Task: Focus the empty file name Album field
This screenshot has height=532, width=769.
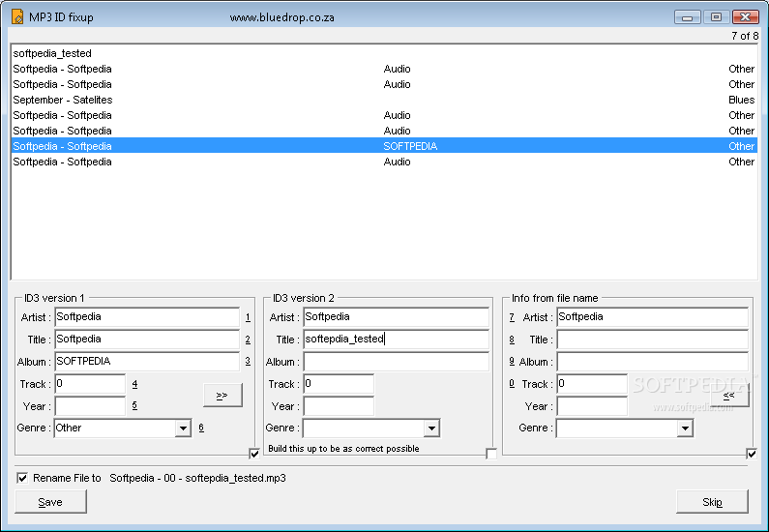Action: click(x=652, y=362)
